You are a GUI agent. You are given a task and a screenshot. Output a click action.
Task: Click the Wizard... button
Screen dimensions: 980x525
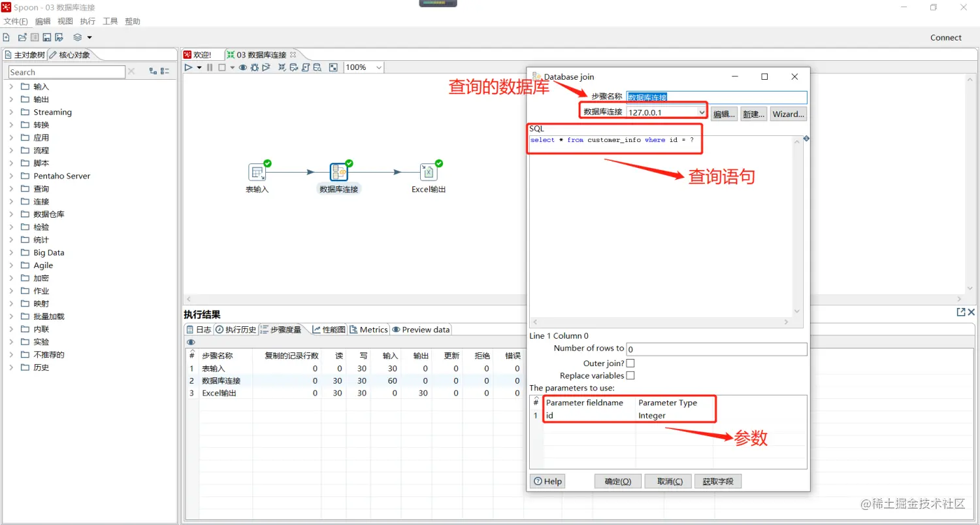tap(788, 114)
